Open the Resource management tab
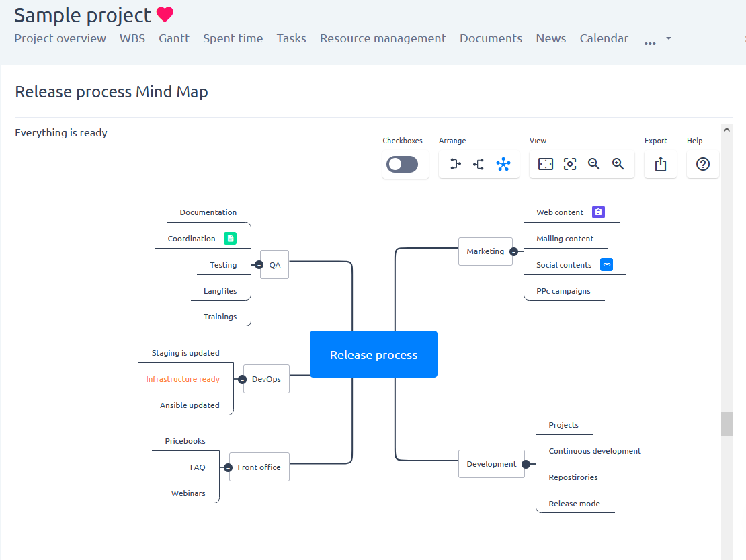 382,38
